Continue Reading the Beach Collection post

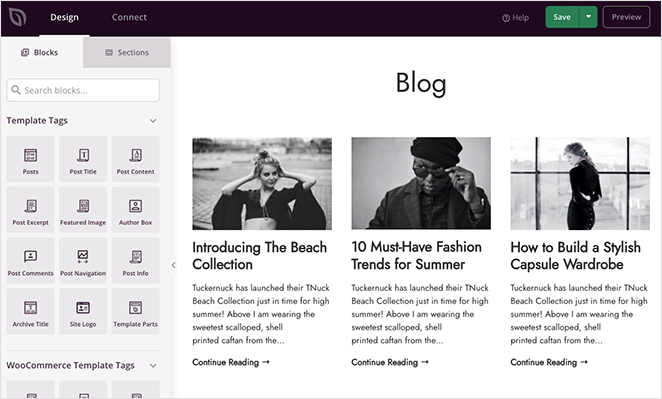click(231, 362)
